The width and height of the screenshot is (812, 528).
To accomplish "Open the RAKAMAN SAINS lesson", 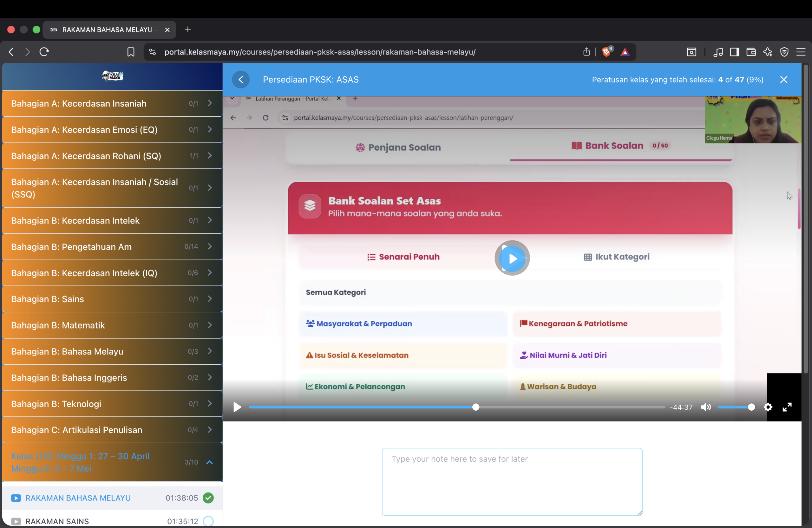I will point(57,521).
